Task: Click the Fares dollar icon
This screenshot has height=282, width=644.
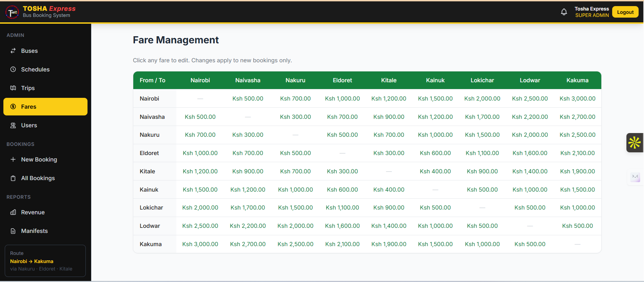Action: (13, 107)
